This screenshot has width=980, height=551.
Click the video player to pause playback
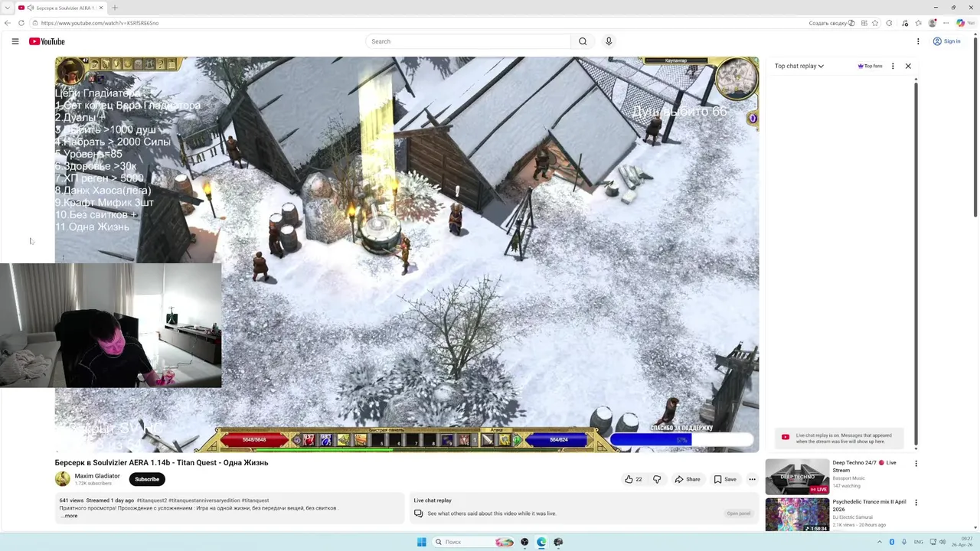[x=407, y=254]
